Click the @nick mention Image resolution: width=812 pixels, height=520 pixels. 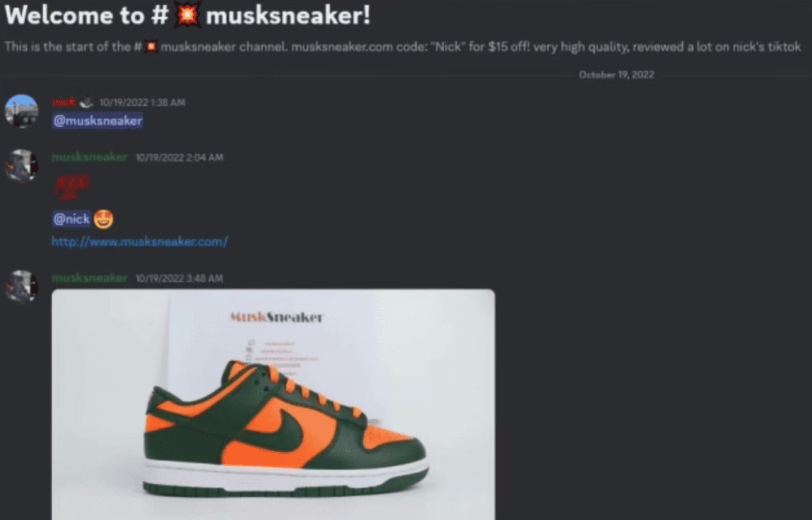click(x=71, y=219)
